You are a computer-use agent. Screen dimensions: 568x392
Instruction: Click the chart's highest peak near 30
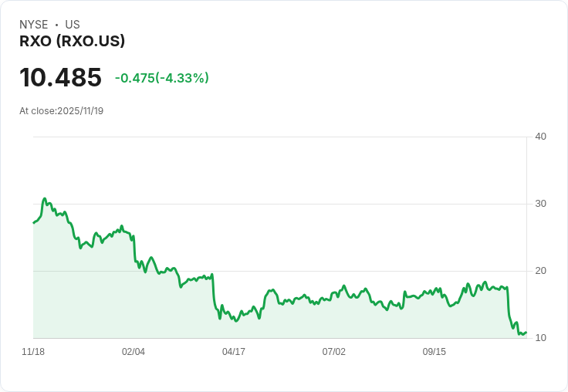pyautogui.click(x=45, y=199)
